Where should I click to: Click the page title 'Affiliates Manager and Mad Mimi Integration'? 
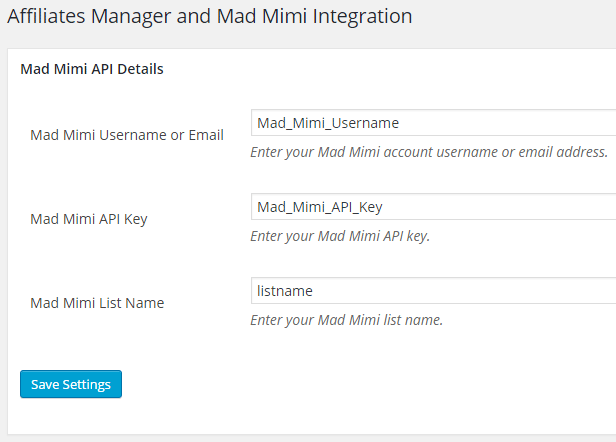tap(210, 17)
